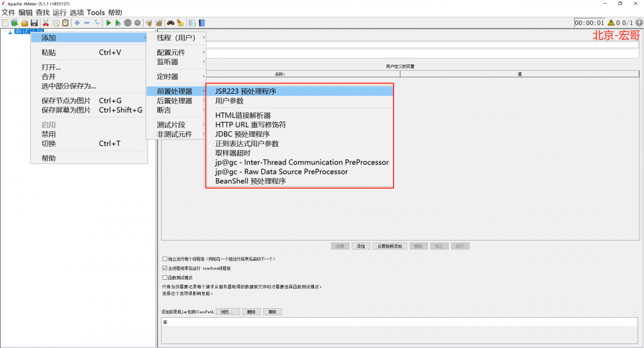Open the Tools menu
Image resolution: width=644 pixels, height=348 pixels.
click(x=96, y=13)
